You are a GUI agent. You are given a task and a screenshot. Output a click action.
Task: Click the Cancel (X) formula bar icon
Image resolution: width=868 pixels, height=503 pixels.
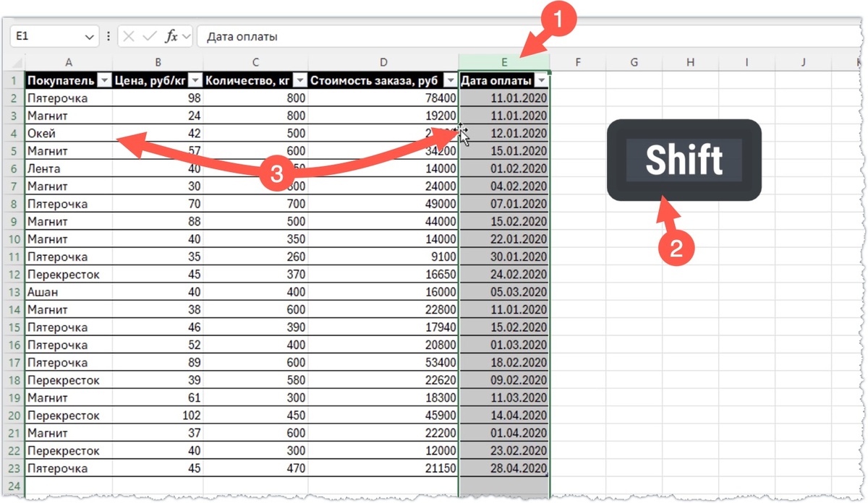coord(129,36)
